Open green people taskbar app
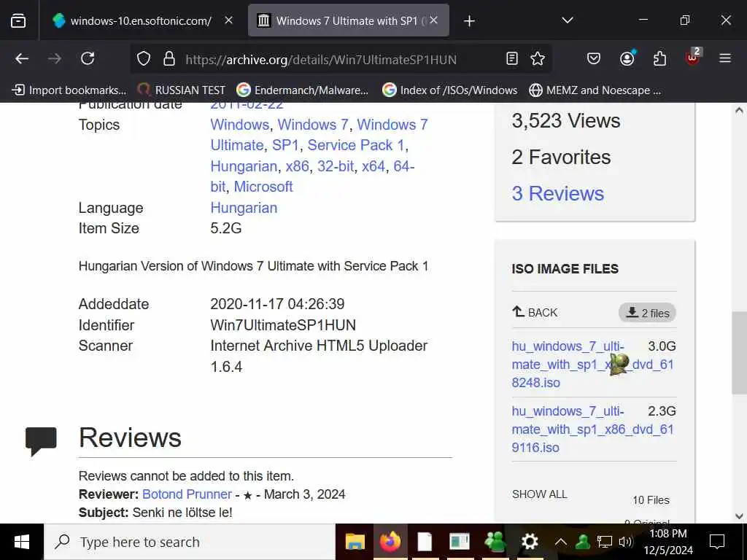This screenshot has height=560, width=747. pyautogui.click(x=495, y=542)
